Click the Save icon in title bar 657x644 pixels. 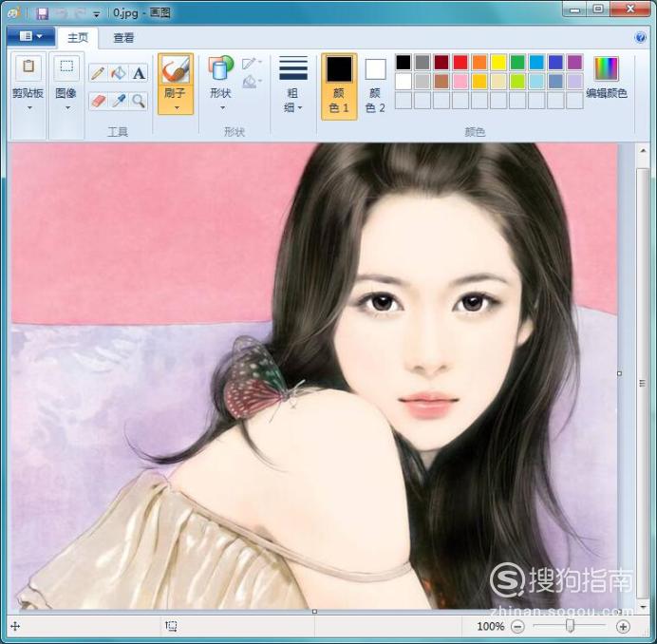pos(43,14)
